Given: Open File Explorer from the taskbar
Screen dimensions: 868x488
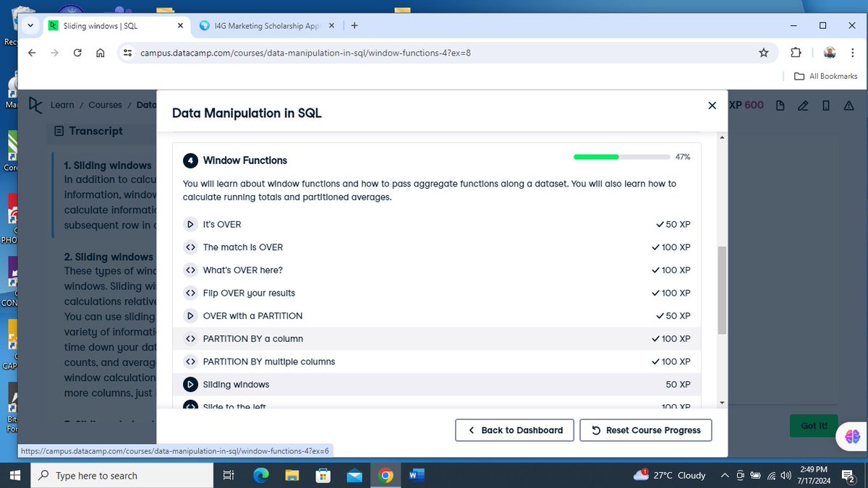Looking at the screenshot, I should pos(292,475).
